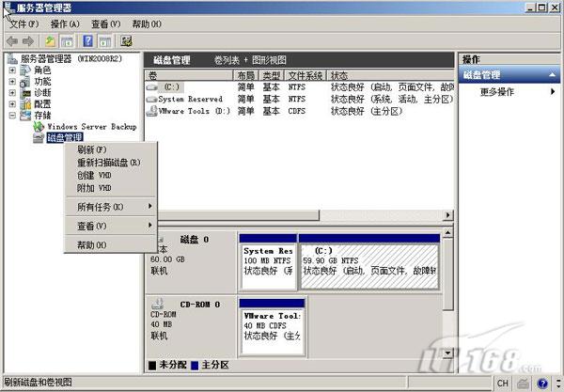The height and width of the screenshot is (392, 564).
Task: Click the NTFS cell in the System Reserved row
Action: coord(297,99)
